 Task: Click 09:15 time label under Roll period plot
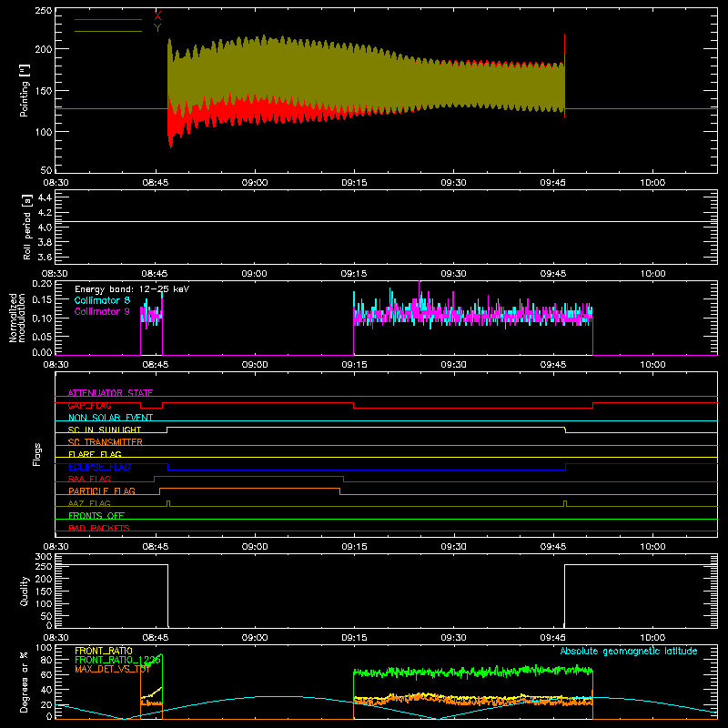click(354, 274)
